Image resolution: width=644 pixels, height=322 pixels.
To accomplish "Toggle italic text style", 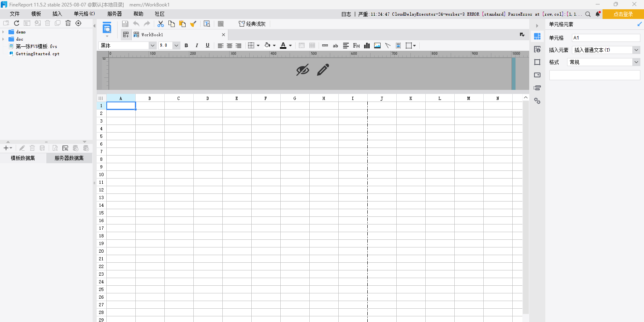I will pos(197,46).
